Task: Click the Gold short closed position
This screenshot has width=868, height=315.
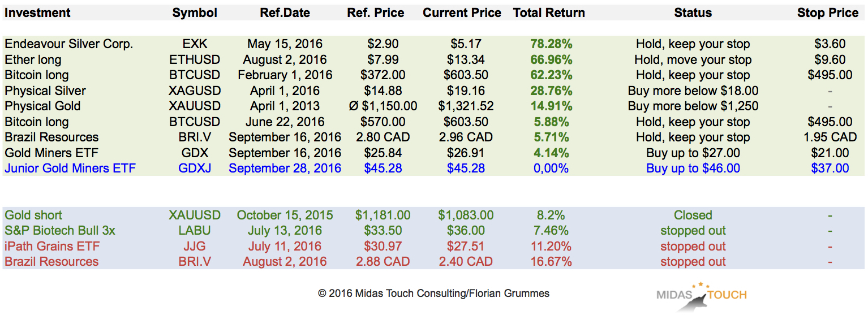Action: click(x=33, y=215)
